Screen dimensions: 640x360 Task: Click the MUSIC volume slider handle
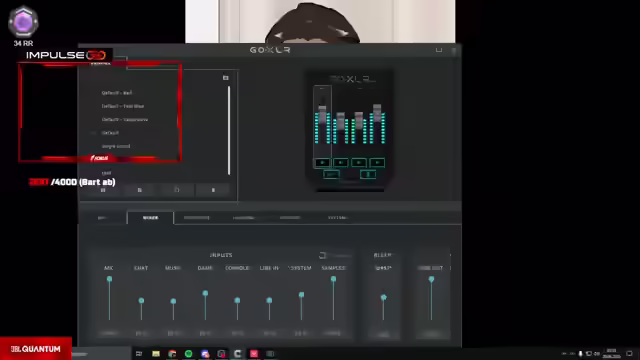(173, 301)
